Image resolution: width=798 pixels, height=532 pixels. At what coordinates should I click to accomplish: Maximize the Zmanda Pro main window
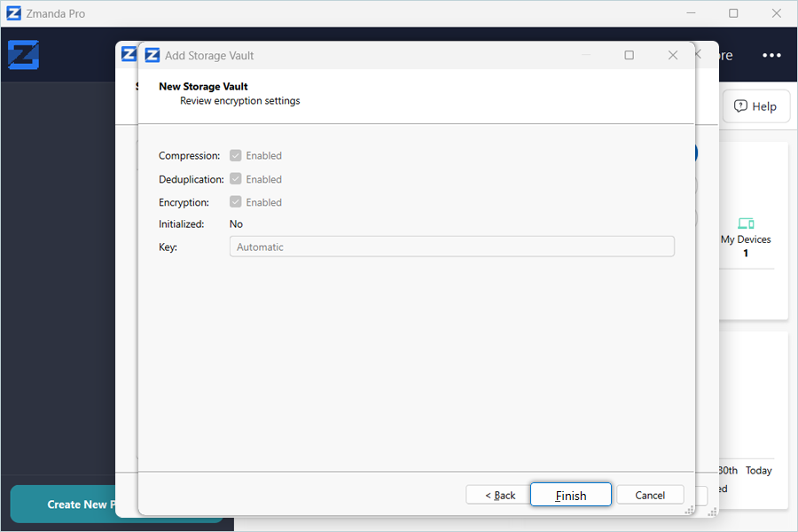(x=733, y=13)
